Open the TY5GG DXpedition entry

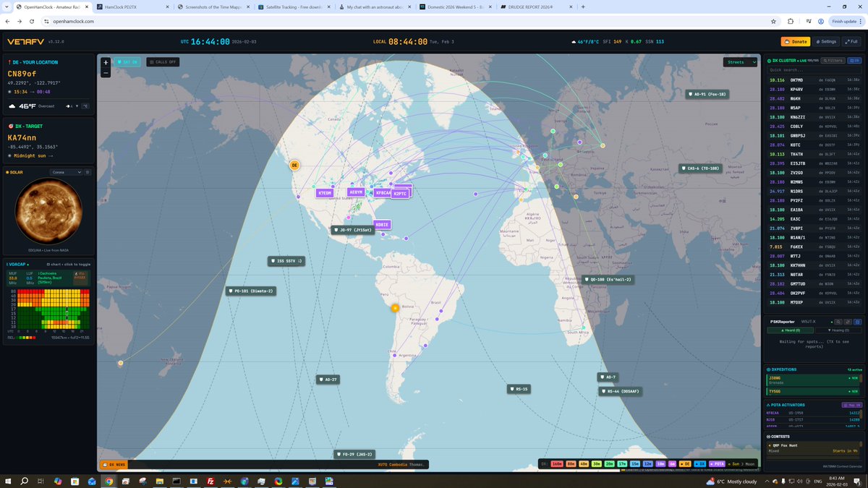pyautogui.click(x=814, y=391)
